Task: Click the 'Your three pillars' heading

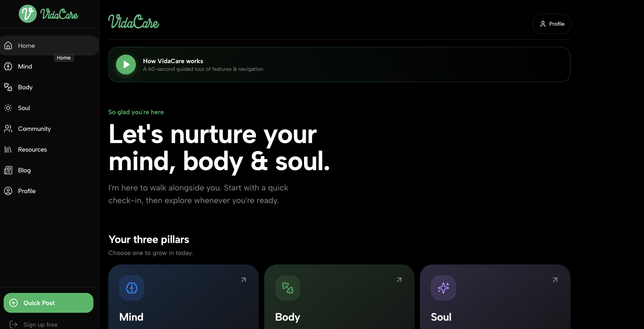Action: [x=149, y=240]
